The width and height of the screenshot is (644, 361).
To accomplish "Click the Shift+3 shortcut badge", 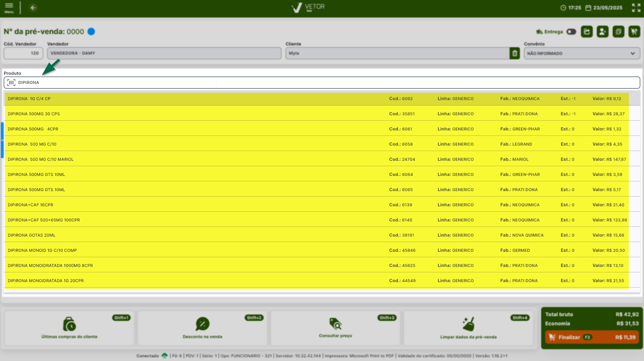I will (x=387, y=318).
